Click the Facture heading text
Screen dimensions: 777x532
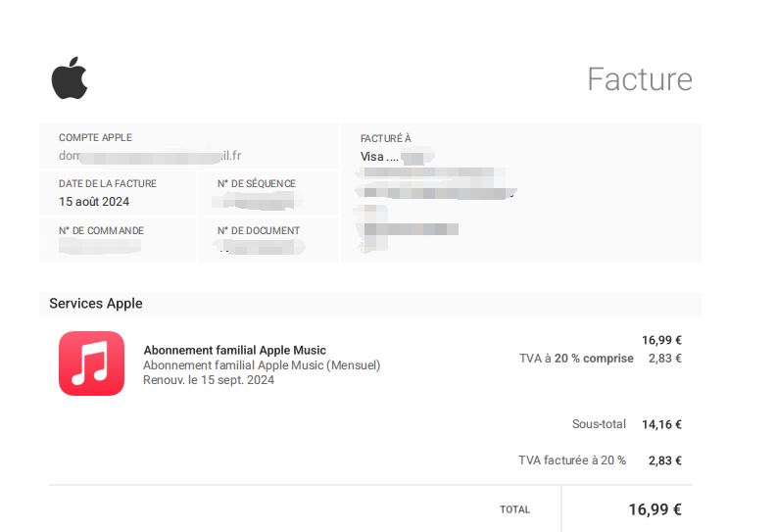[639, 79]
